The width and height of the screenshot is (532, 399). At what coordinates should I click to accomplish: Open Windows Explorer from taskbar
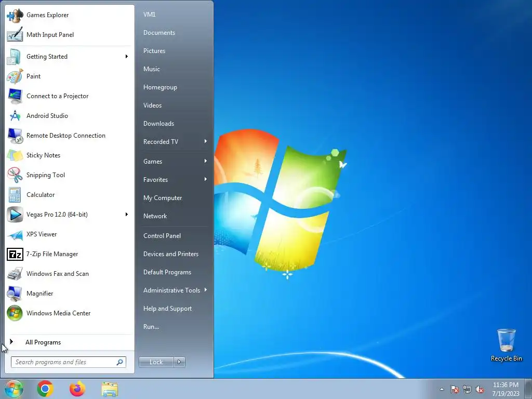(110, 389)
